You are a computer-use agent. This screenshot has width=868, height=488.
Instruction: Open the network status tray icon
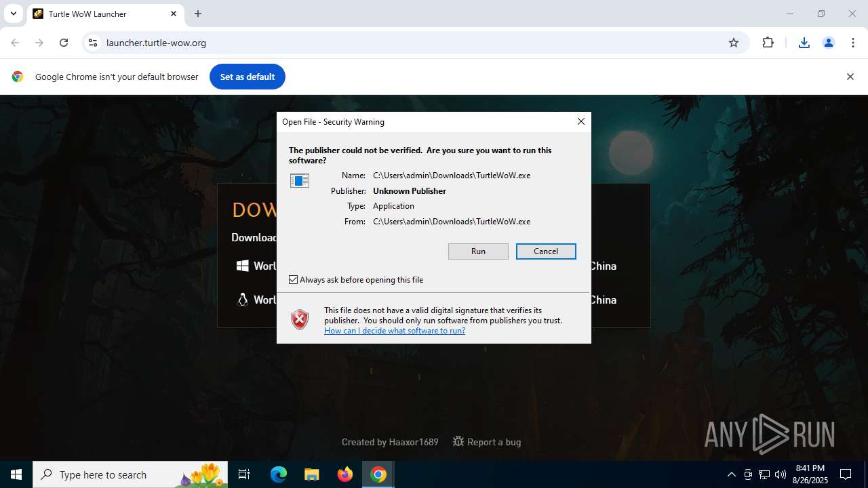point(764,474)
